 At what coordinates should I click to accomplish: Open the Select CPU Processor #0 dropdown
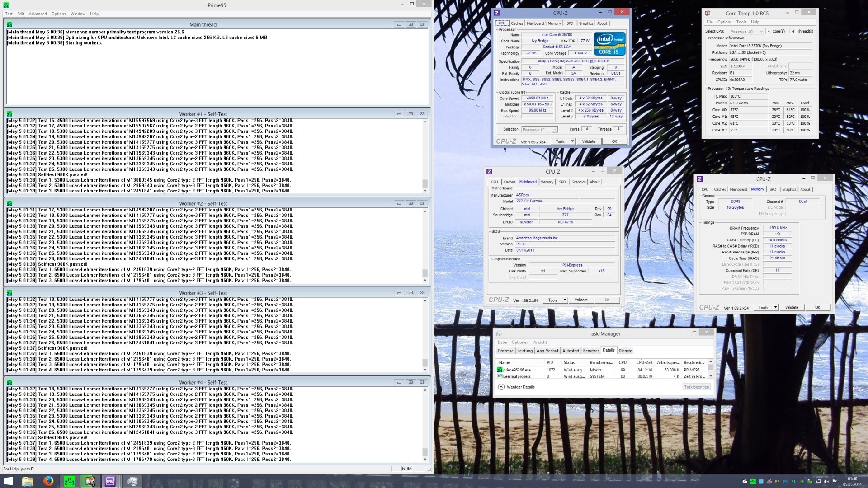tap(746, 31)
